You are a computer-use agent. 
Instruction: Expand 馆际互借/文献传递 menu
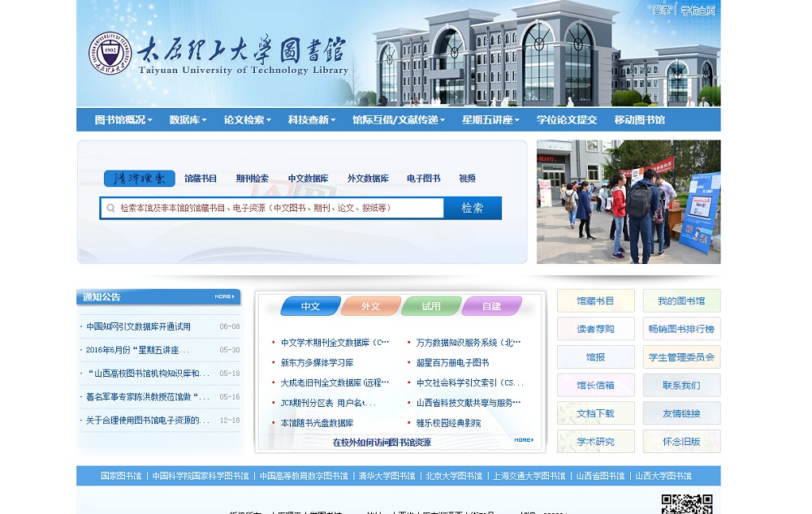point(398,120)
